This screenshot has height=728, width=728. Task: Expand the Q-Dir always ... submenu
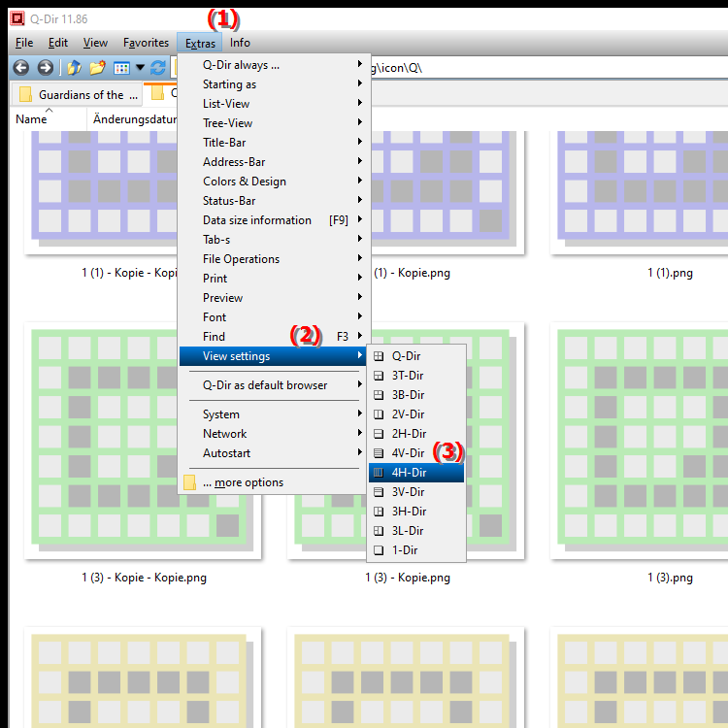coord(275,65)
